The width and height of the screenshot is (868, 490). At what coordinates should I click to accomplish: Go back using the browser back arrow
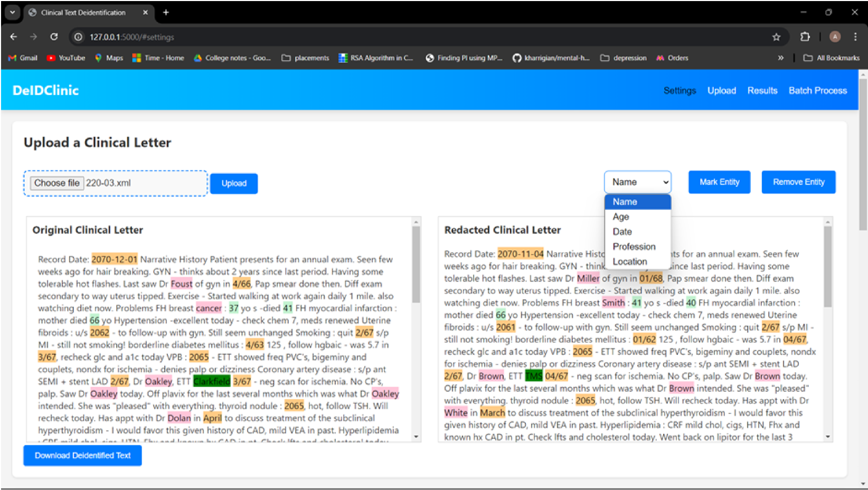click(x=14, y=37)
